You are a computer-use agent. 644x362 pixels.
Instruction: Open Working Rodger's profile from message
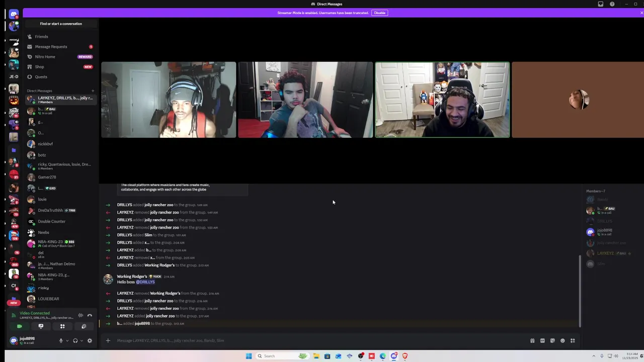coord(132,277)
